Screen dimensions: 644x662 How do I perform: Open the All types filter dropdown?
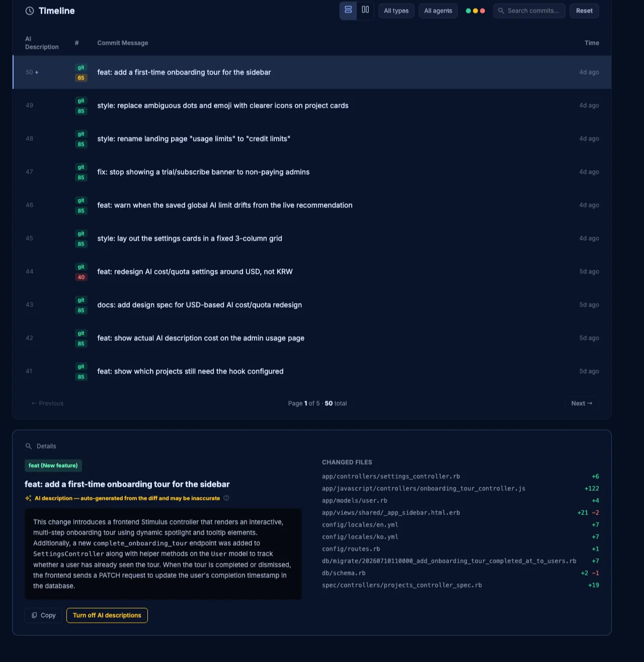(396, 11)
